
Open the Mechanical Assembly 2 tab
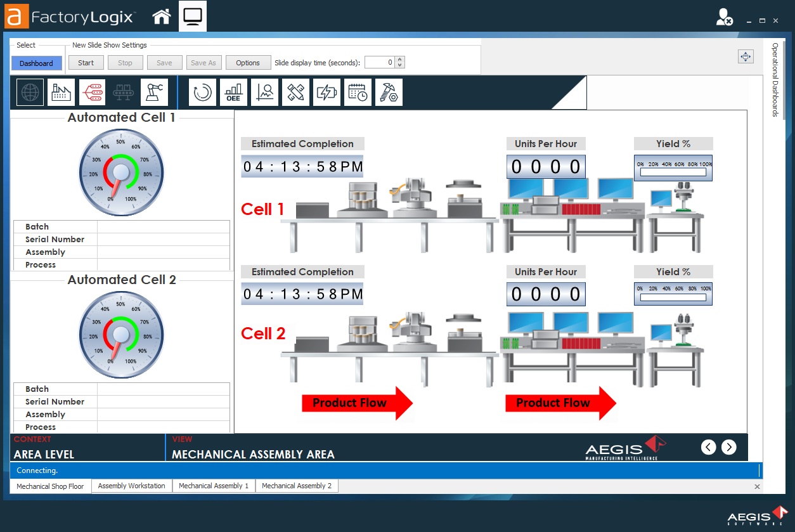[296, 486]
